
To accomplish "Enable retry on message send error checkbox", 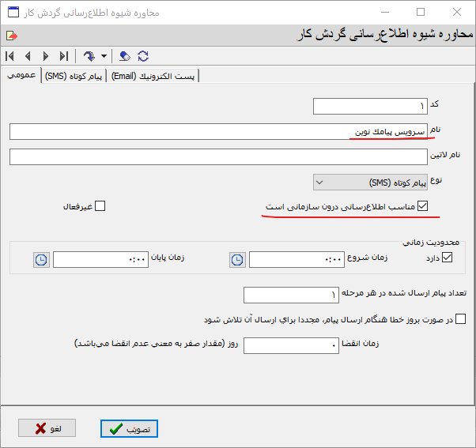I will click(x=462, y=320).
